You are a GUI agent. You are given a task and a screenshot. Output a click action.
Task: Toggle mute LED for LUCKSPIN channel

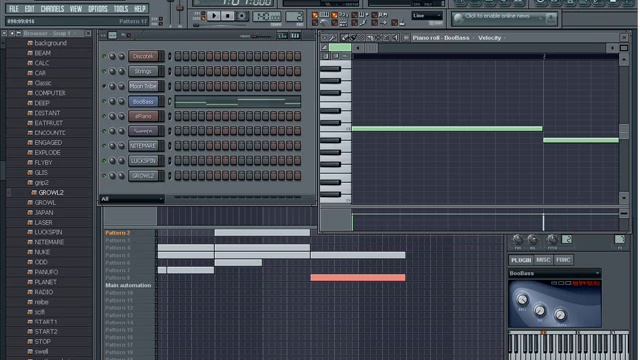pyautogui.click(x=104, y=161)
